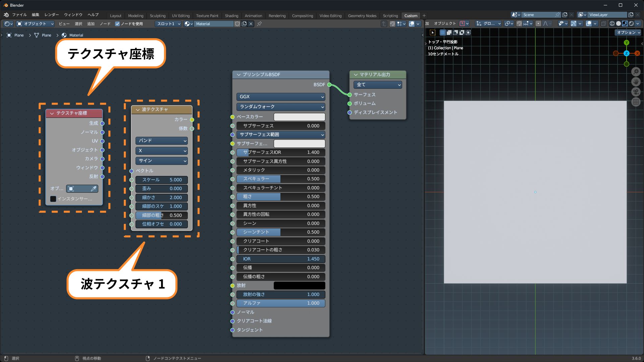The height and width of the screenshot is (362, 644).
Task: Click the fake user shield icon for Material
Action: click(237, 24)
